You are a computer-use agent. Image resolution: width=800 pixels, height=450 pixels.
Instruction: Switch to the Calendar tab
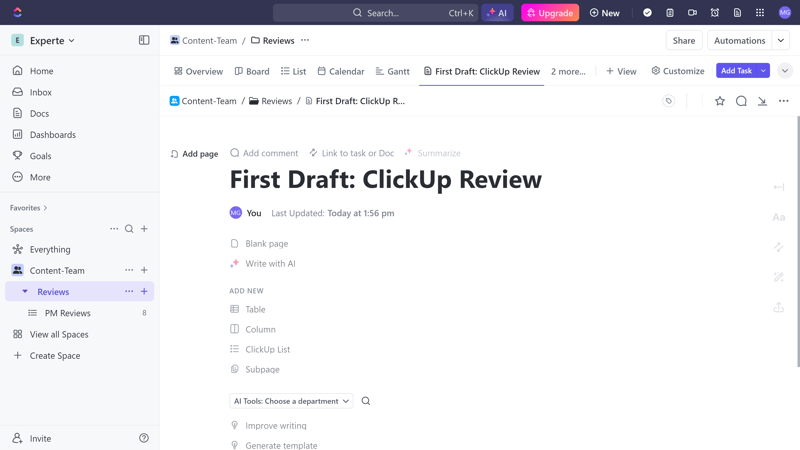341,71
